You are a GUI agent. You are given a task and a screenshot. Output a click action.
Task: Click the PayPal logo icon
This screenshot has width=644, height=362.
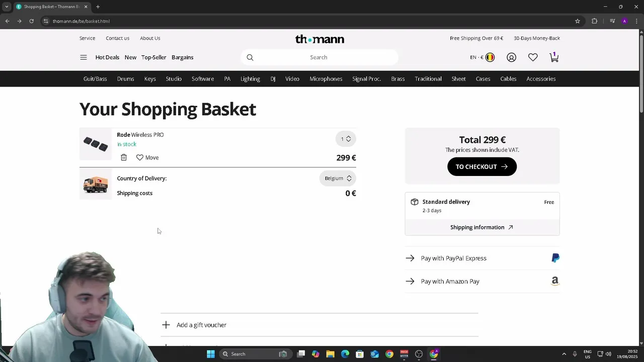click(x=555, y=258)
